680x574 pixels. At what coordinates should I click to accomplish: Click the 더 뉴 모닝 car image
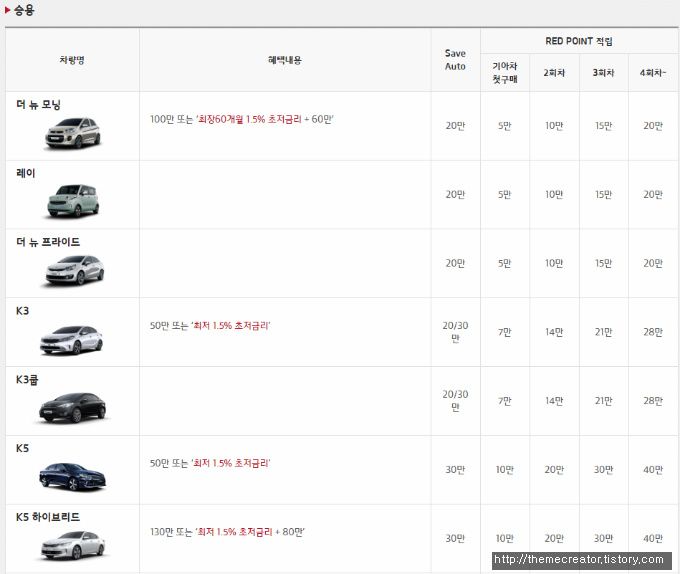pyautogui.click(x=73, y=133)
